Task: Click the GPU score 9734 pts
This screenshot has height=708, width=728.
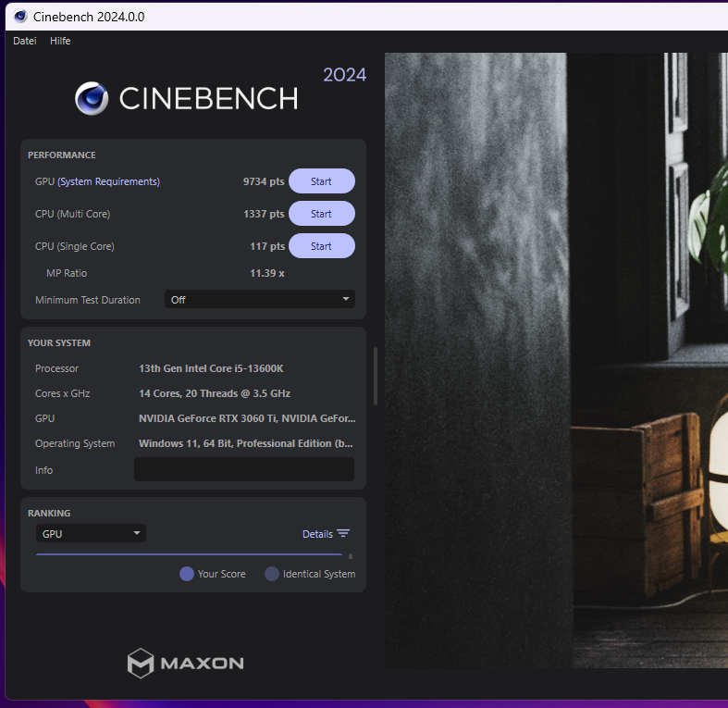Action: 264,181
